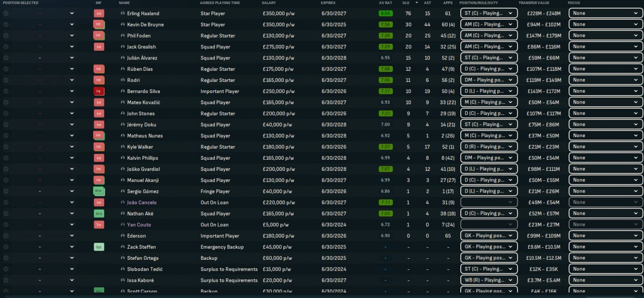Click the profile icon beside Slobodan Tedić
Viewport: 644px width, 298px height.
coord(123,269)
